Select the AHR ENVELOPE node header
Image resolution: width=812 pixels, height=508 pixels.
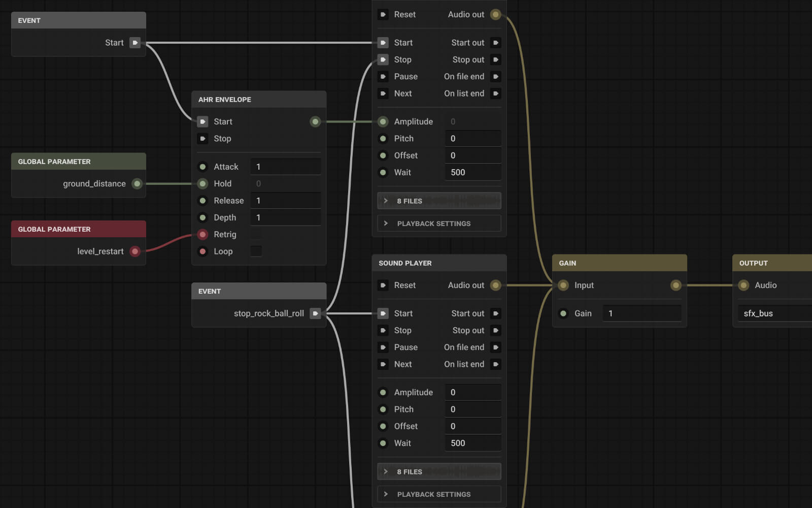(258, 100)
